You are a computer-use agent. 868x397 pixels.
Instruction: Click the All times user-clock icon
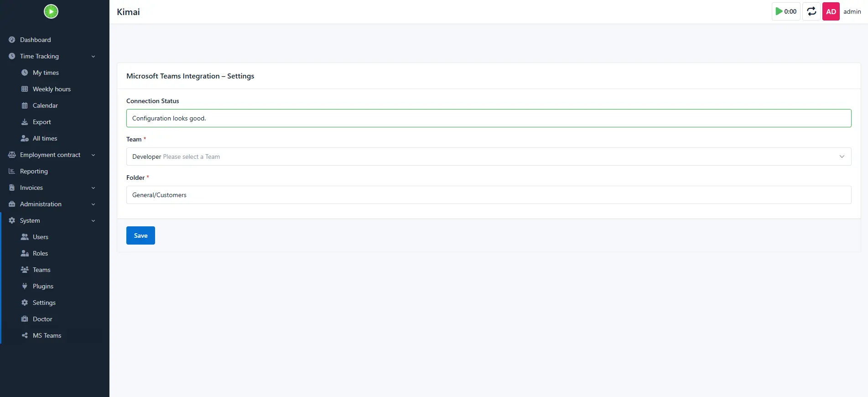(25, 138)
